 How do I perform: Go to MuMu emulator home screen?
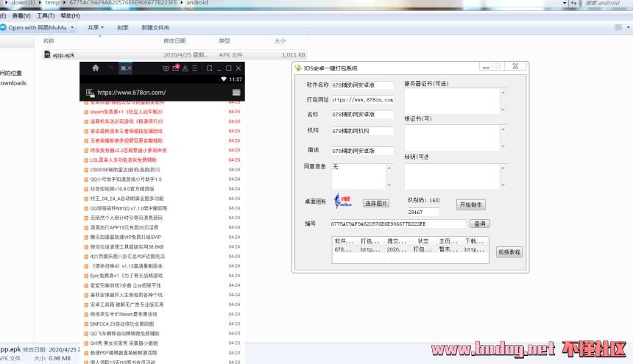pyautogui.click(x=95, y=68)
